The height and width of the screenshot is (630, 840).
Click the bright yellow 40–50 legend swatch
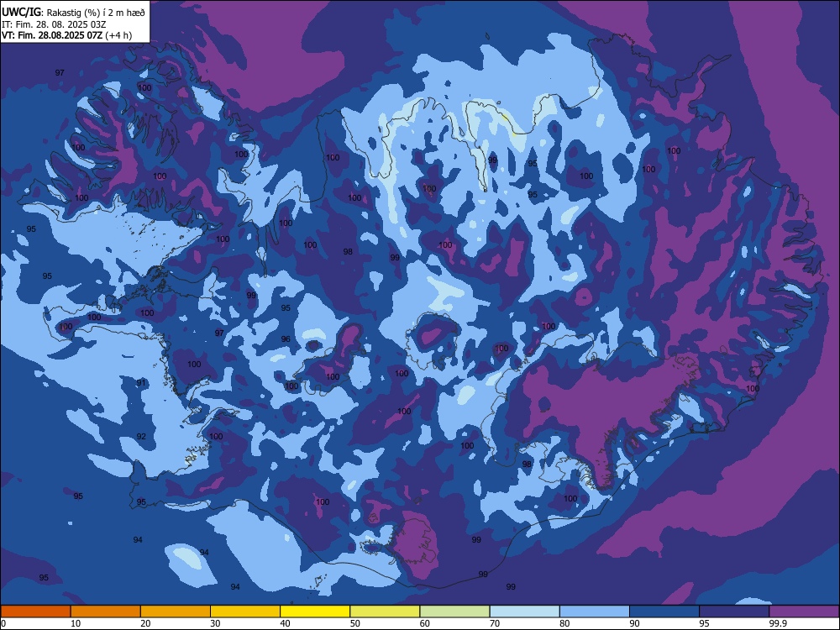tap(315, 612)
